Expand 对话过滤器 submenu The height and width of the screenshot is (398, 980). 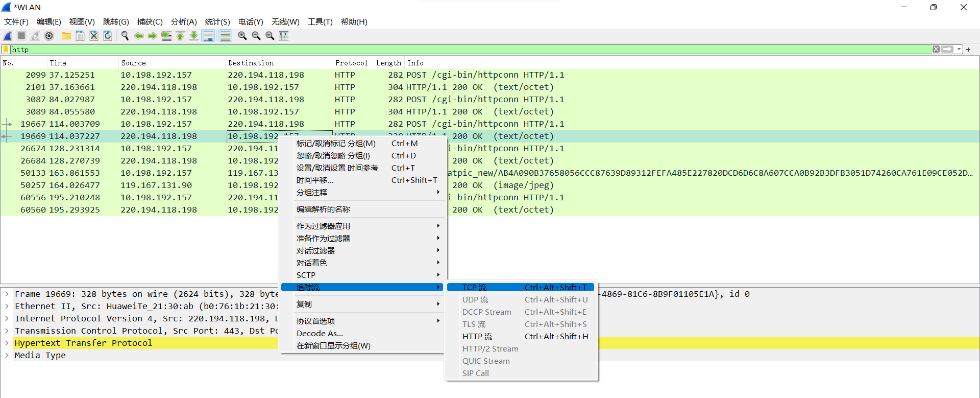tap(362, 251)
